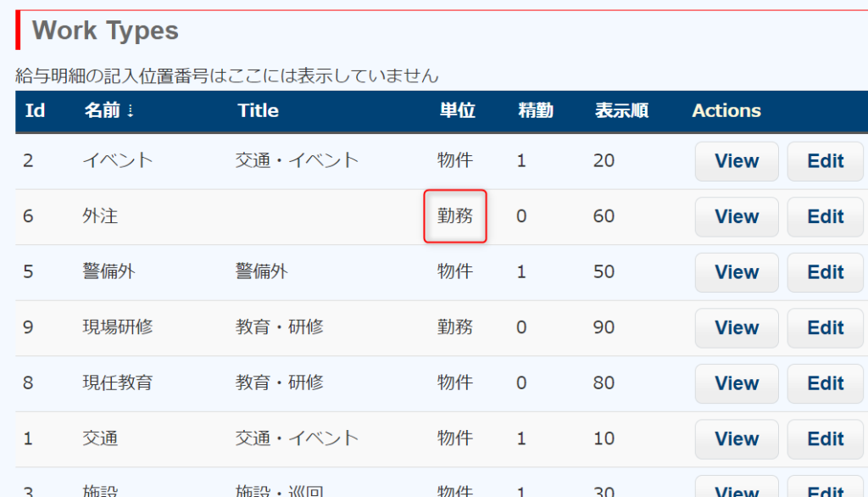The image size is (868, 497).
Task: View the イベント work type
Action: 736,161
